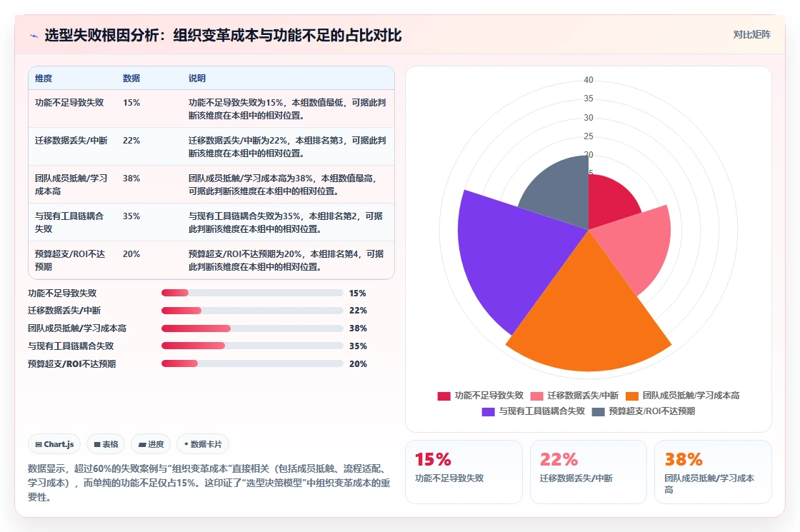Click the Chart.js tag chip
Image resolution: width=800 pixels, height=532 pixels.
(54, 444)
